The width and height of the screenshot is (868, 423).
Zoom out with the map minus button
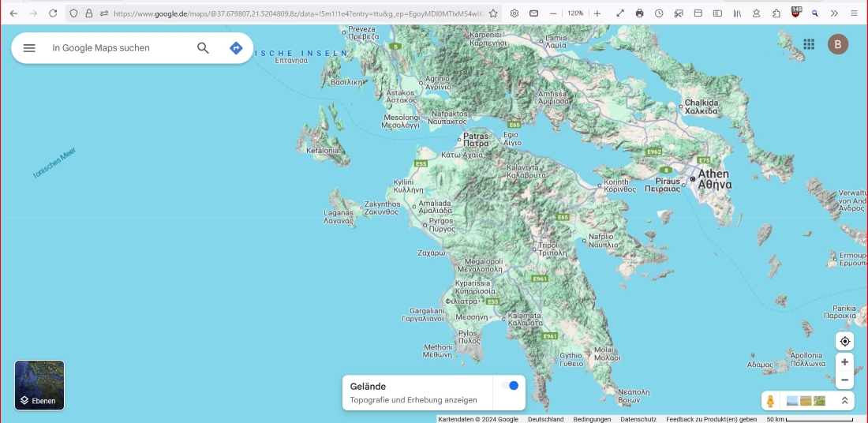tap(844, 380)
